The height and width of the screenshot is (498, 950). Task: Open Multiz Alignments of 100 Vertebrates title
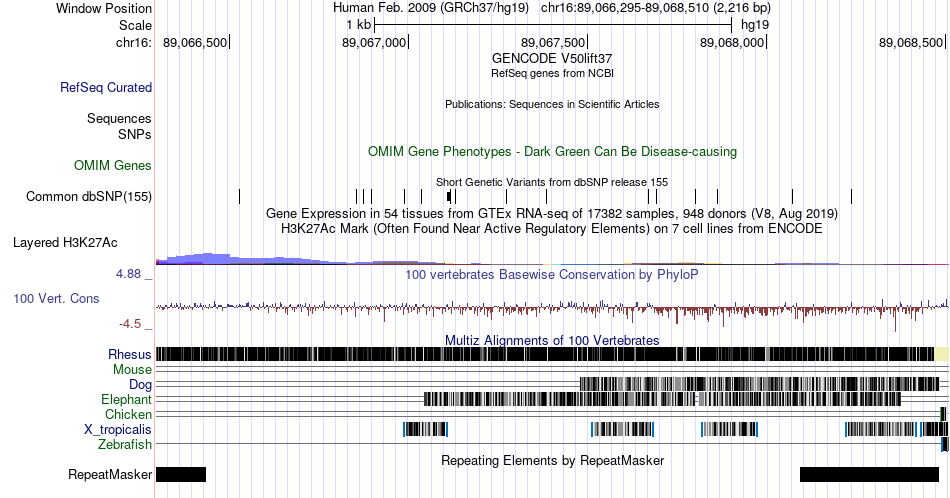(552, 340)
